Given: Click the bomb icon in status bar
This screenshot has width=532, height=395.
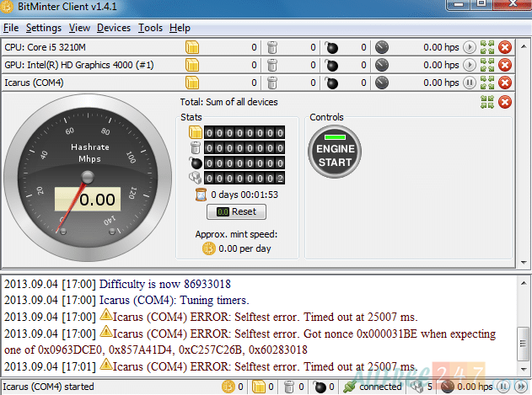Looking at the screenshot, I should 320,387.
